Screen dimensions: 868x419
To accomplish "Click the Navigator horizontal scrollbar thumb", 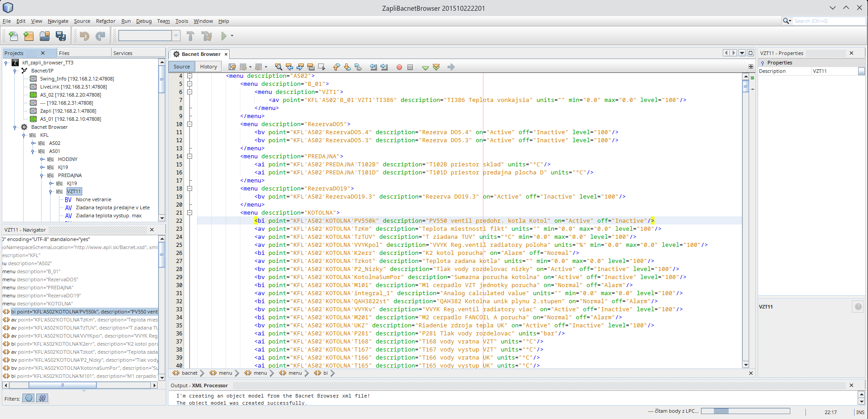I will coord(63,385).
